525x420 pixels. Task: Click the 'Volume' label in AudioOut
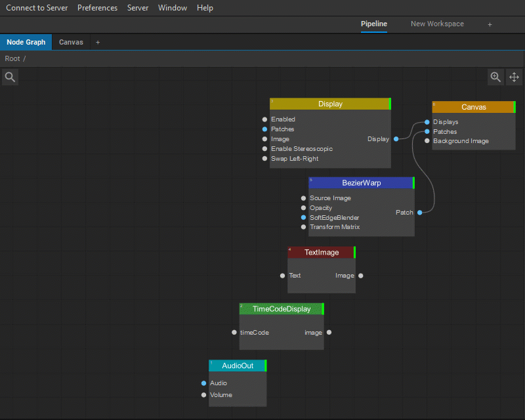(x=221, y=395)
